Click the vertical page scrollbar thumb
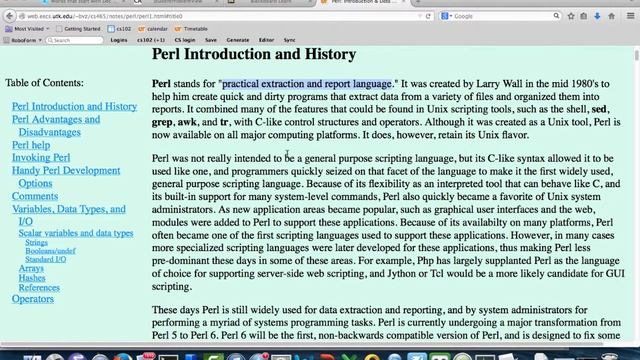640x360 pixels. point(637,55)
